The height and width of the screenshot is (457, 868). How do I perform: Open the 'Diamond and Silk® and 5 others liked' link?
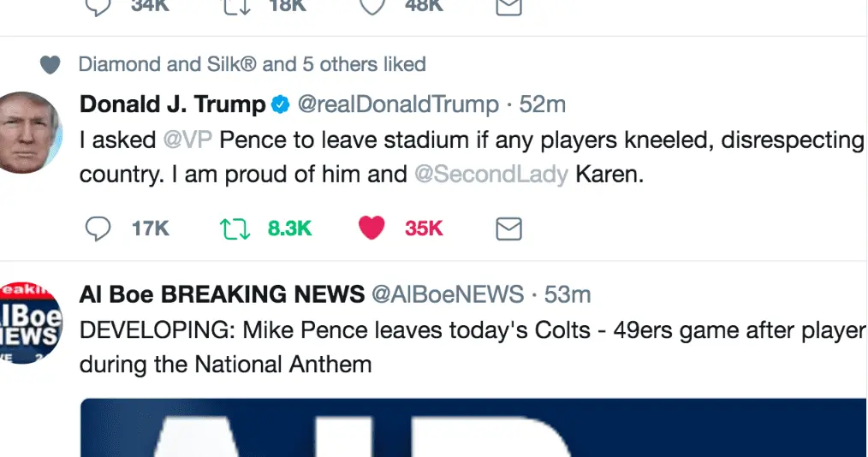click(x=252, y=64)
